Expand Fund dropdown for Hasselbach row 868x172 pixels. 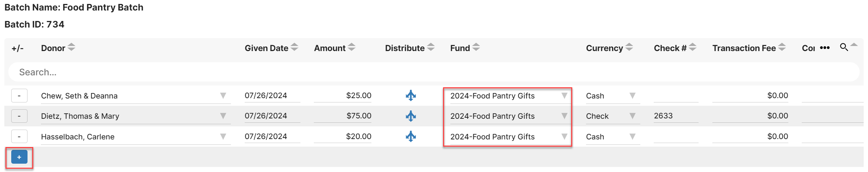point(564,137)
